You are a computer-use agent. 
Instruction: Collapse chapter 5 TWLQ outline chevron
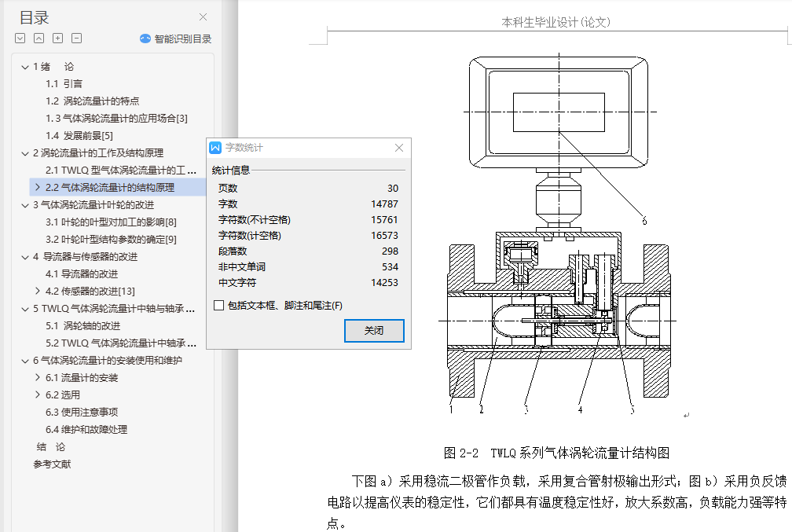(x=25, y=309)
